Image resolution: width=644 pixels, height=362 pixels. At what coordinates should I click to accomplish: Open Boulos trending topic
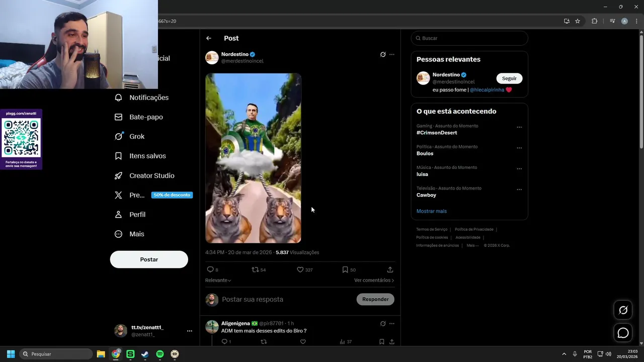tap(425, 153)
